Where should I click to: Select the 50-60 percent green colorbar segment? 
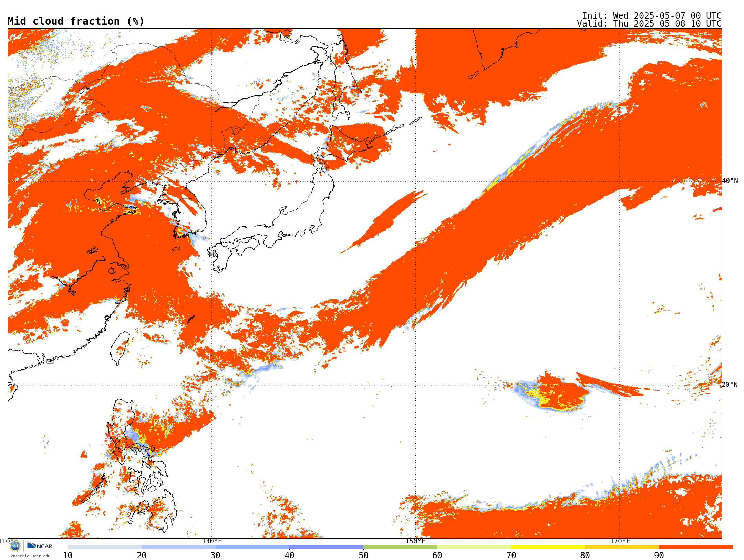[400, 547]
